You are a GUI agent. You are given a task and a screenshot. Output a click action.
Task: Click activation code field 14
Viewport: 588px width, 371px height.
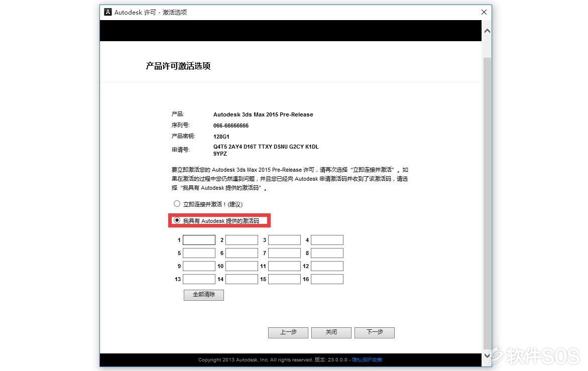coord(242,279)
